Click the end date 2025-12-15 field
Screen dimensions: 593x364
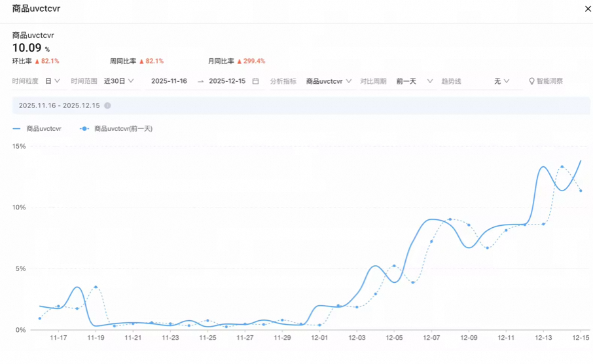coord(227,81)
